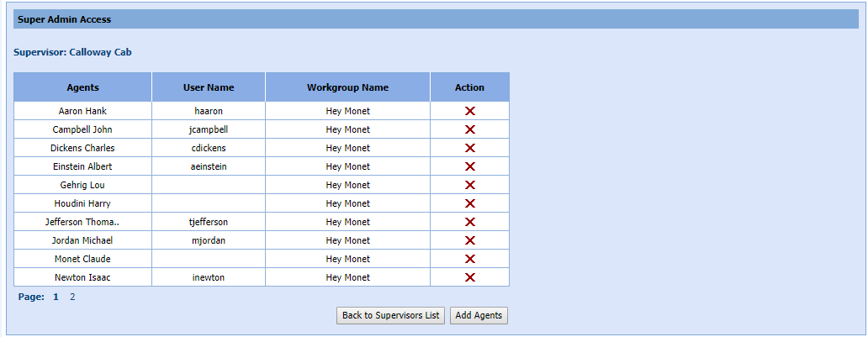Remove agent Aaron Hank with red X

tap(470, 111)
